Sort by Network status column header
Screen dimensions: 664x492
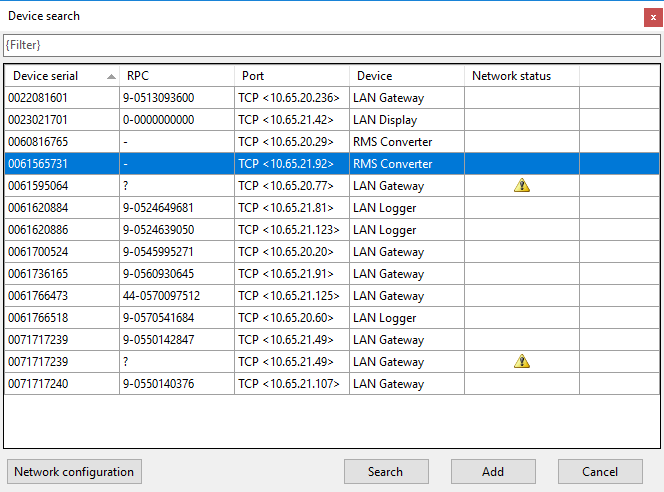tap(522, 76)
